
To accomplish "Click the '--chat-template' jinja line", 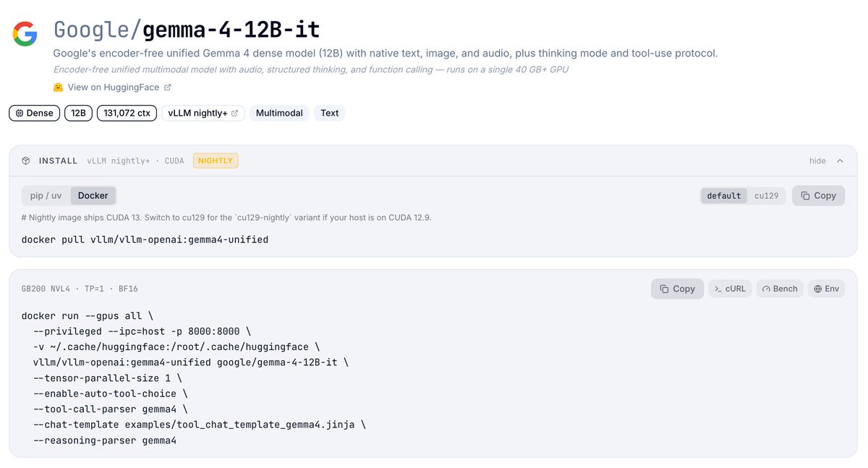I will [200, 425].
